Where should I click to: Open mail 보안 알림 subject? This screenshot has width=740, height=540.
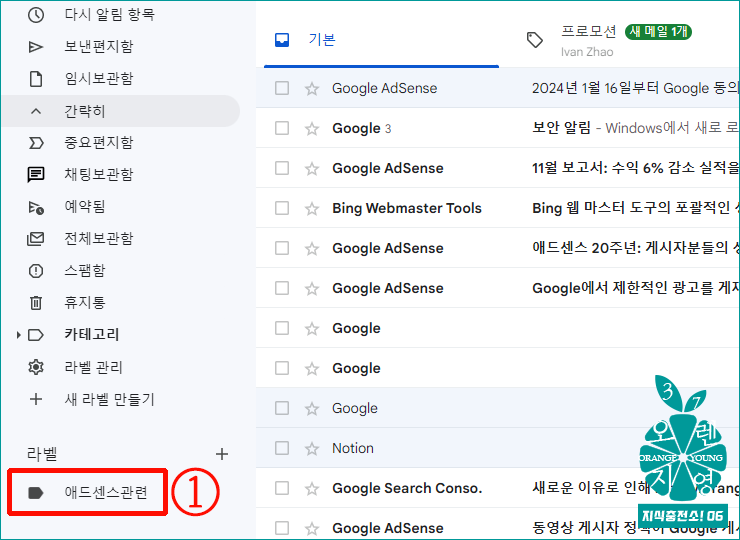[561, 128]
